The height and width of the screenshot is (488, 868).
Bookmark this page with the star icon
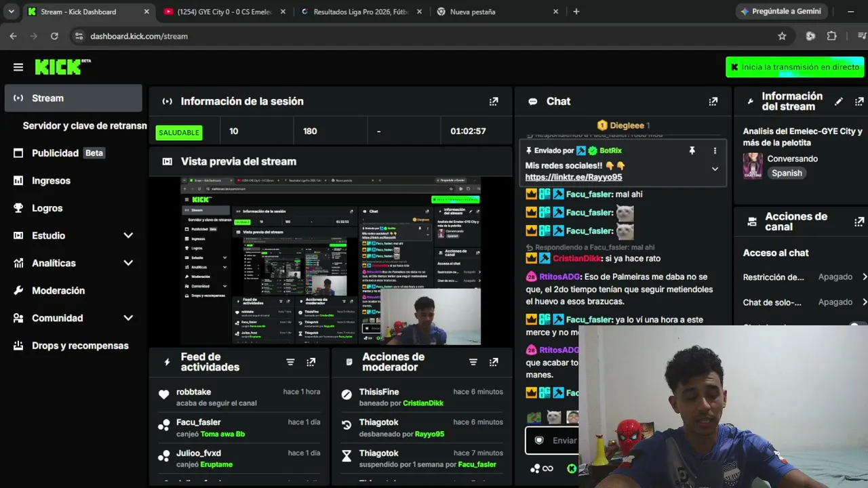pyautogui.click(x=782, y=36)
